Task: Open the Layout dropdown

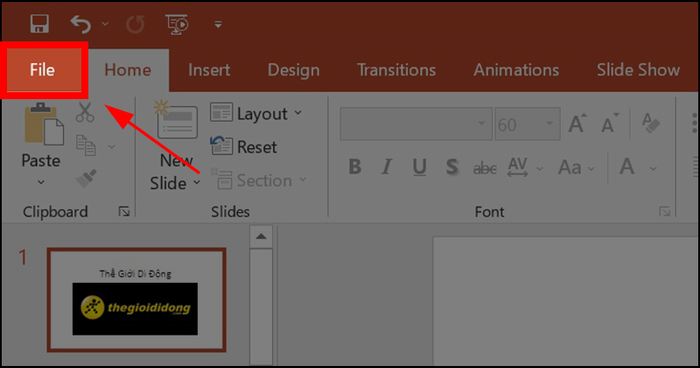Action: (256, 113)
